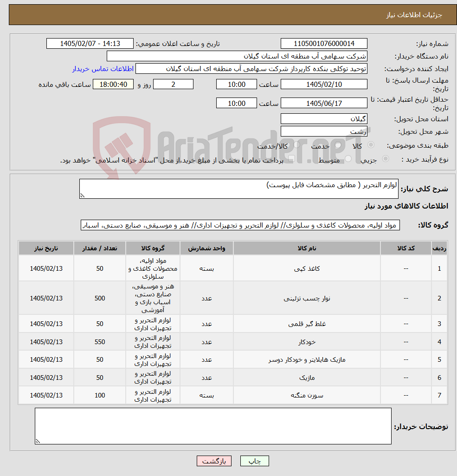Click the response deadline date 1405/02/10
The width and height of the screenshot is (457, 476).
click(324, 84)
